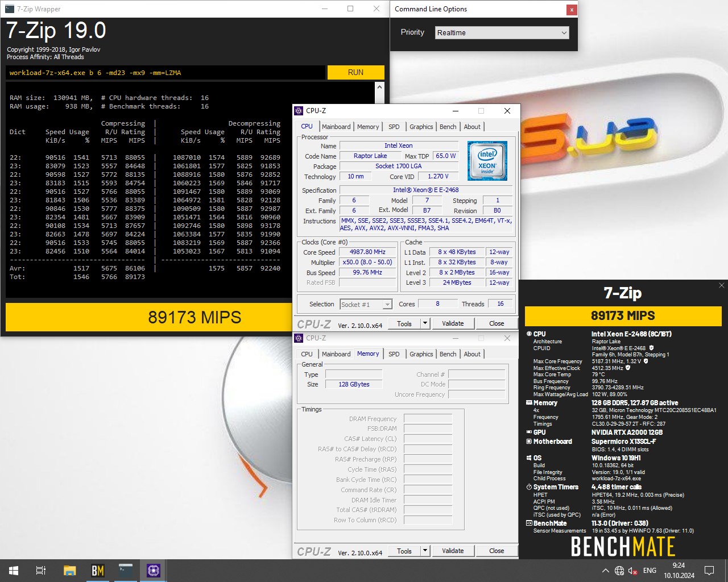Click verified shield icon beside Max Core Frequency
This screenshot has height=582, width=728.
coord(646,361)
